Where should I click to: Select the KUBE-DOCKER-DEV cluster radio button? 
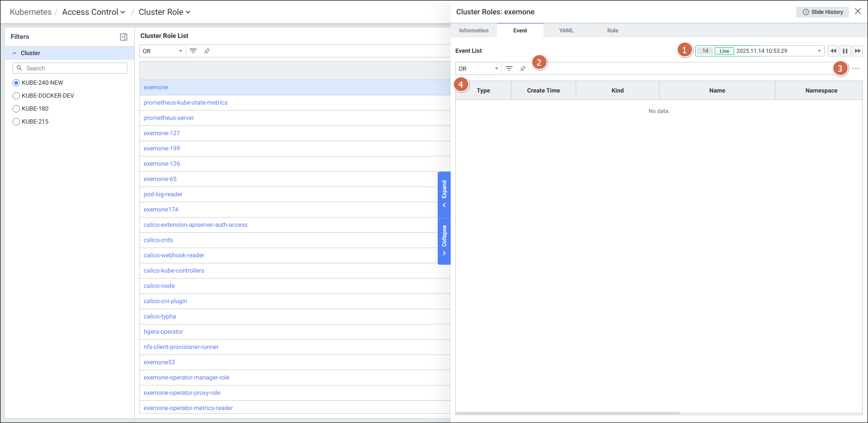16,96
